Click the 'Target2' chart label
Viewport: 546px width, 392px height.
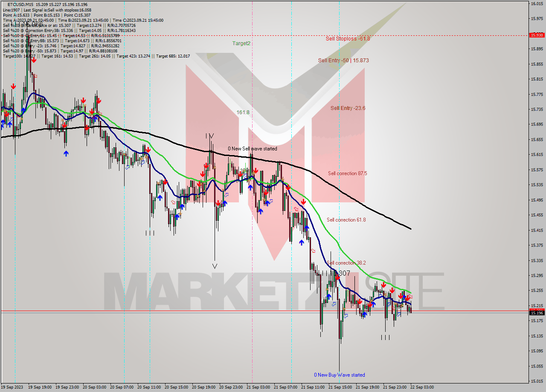pyautogui.click(x=241, y=43)
